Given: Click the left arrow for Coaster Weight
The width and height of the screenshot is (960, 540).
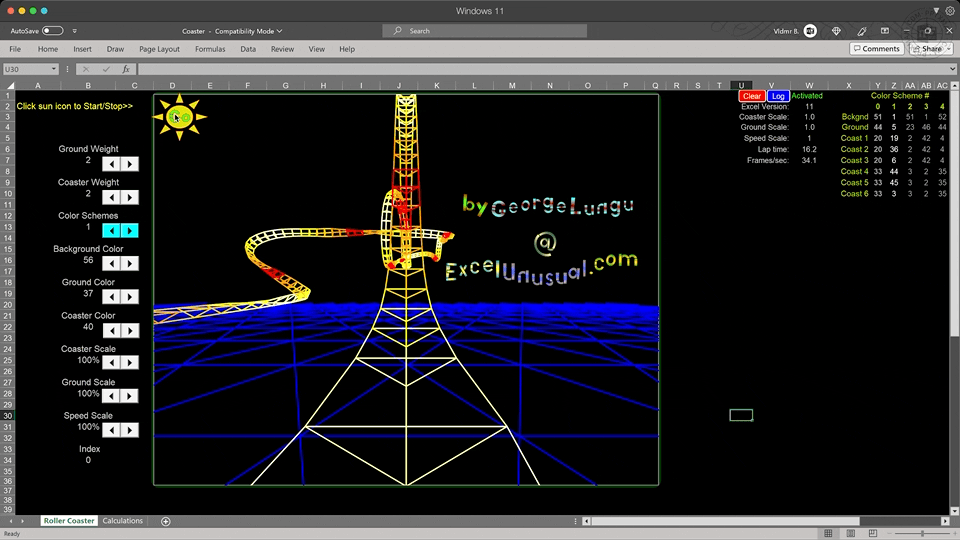Looking at the screenshot, I should point(112,197).
